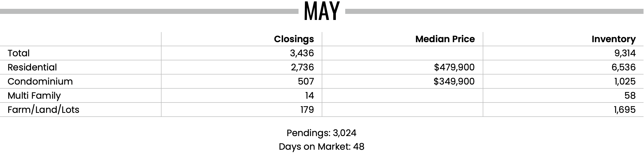
Task: Click the Farm/Land/Lots row label
Action: (x=43, y=110)
